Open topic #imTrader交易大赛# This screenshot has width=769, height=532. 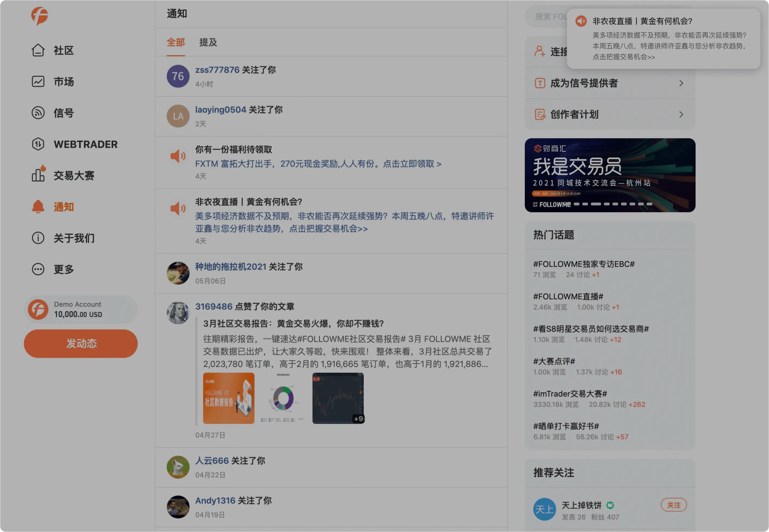570,394
